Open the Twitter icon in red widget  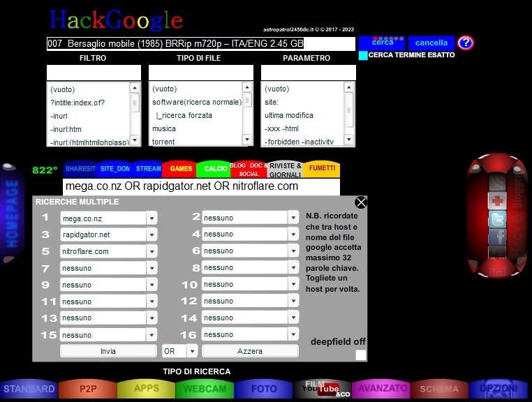497,219
